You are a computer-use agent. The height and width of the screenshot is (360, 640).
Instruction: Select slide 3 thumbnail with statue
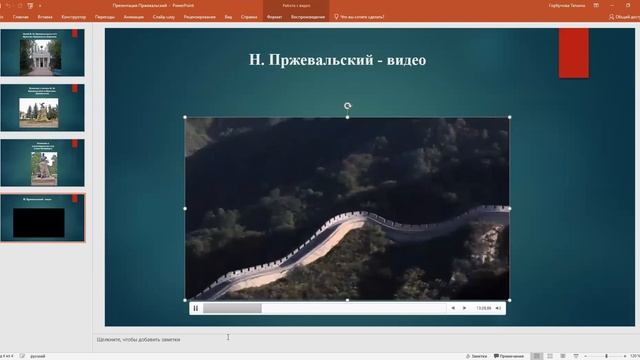click(x=42, y=163)
